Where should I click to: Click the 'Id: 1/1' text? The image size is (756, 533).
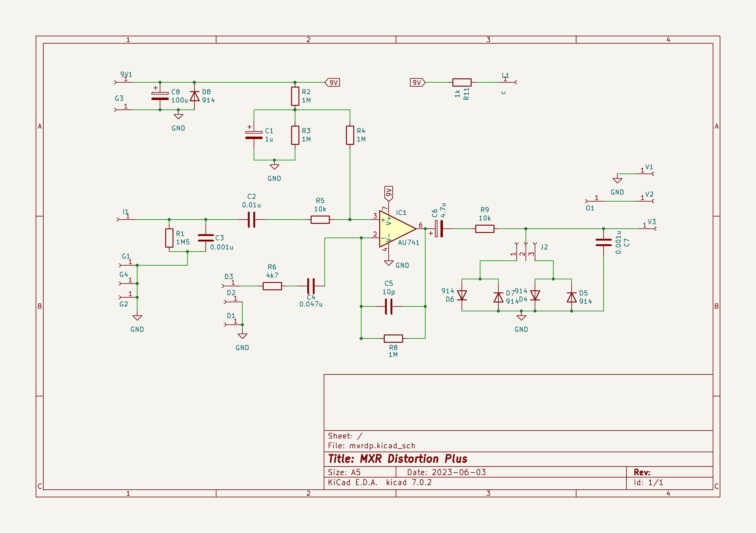pyautogui.click(x=648, y=482)
